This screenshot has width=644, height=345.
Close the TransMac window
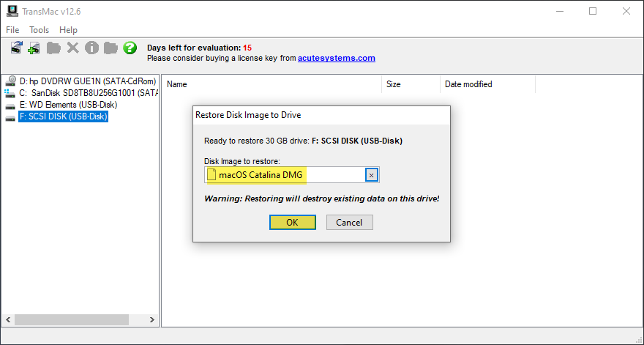626,11
